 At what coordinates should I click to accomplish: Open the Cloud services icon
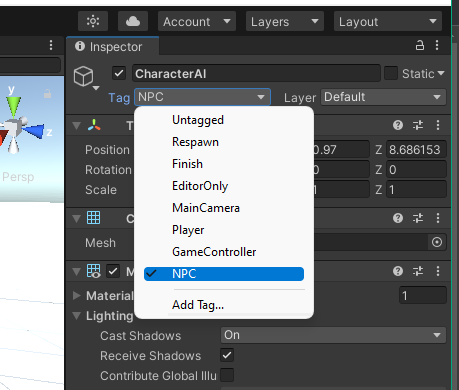(133, 21)
